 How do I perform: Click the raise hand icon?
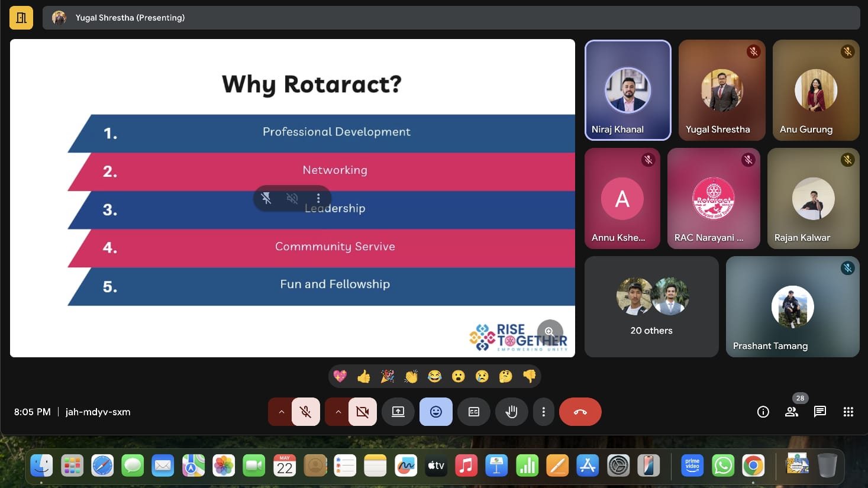coord(511,412)
